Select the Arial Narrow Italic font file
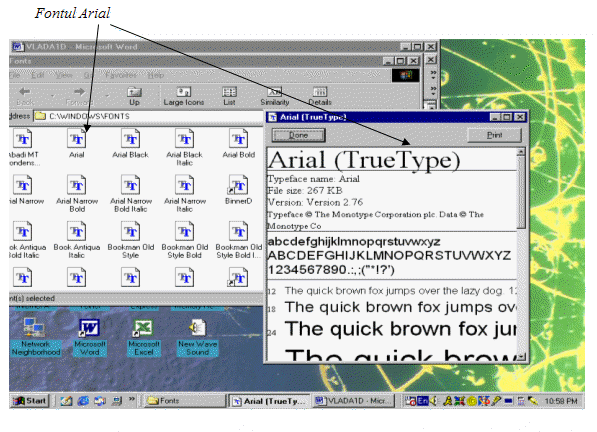Viewport: 597px width, 432px height. point(185,193)
